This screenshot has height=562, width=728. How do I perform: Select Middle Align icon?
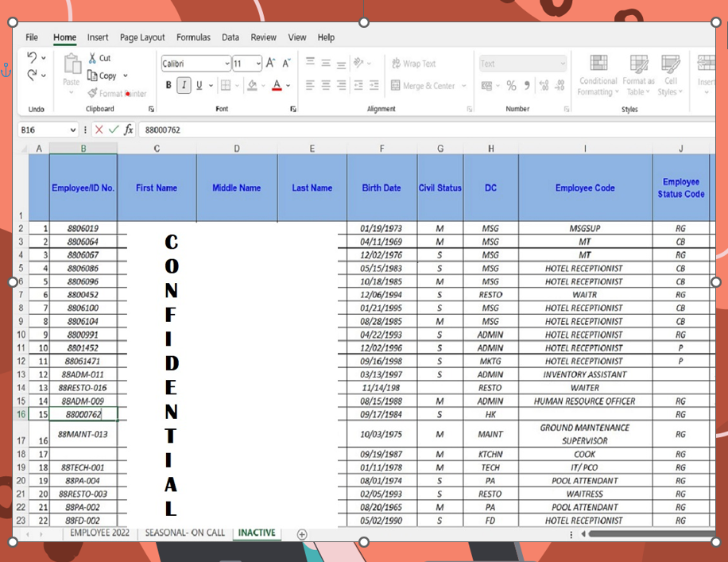pos(326,63)
